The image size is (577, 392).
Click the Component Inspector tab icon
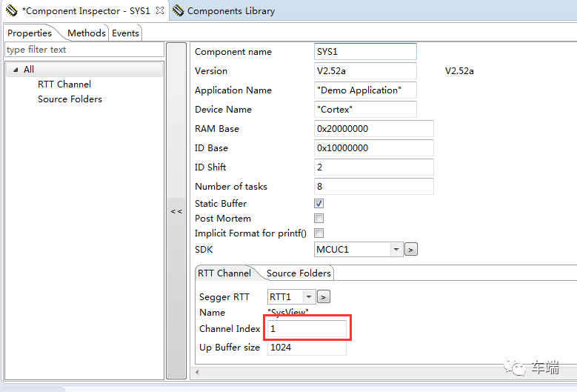coord(11,11)
